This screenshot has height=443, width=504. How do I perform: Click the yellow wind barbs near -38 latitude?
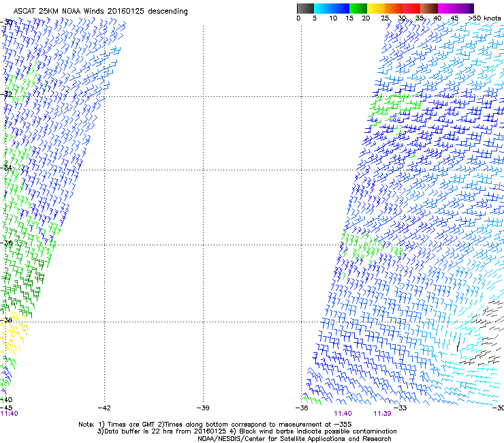tap(13, 333)
